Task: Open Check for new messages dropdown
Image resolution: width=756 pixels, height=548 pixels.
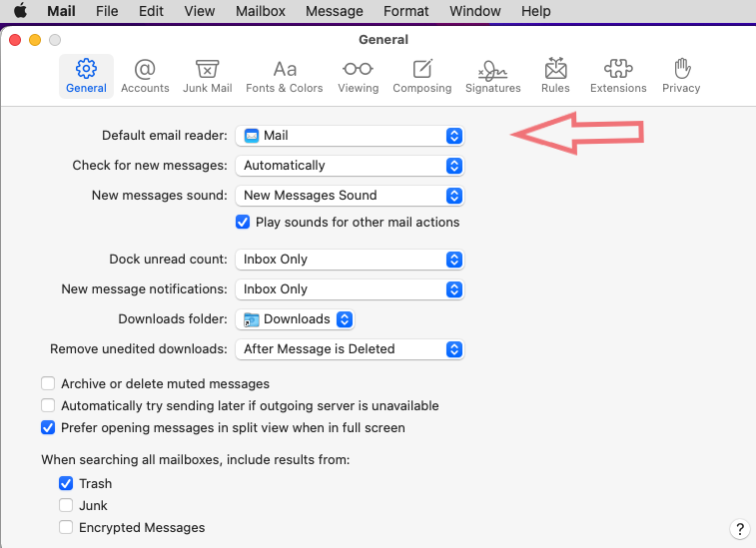Action: point(350,166)
